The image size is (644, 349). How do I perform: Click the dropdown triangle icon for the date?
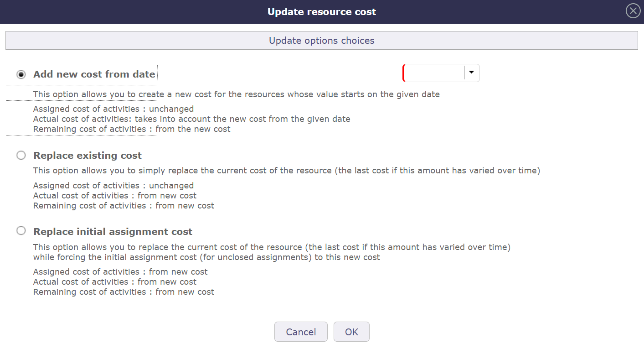(x=472, y=73)
